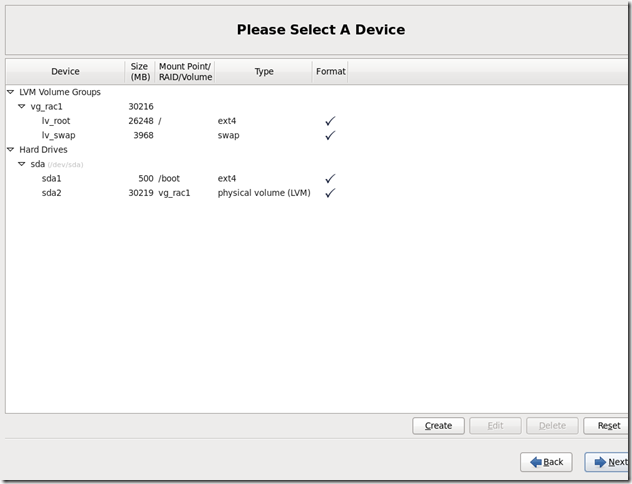Screen dimensions: 632x484
Task: Click format checkmark for lv_swap
Action: [x=330, y=135]
